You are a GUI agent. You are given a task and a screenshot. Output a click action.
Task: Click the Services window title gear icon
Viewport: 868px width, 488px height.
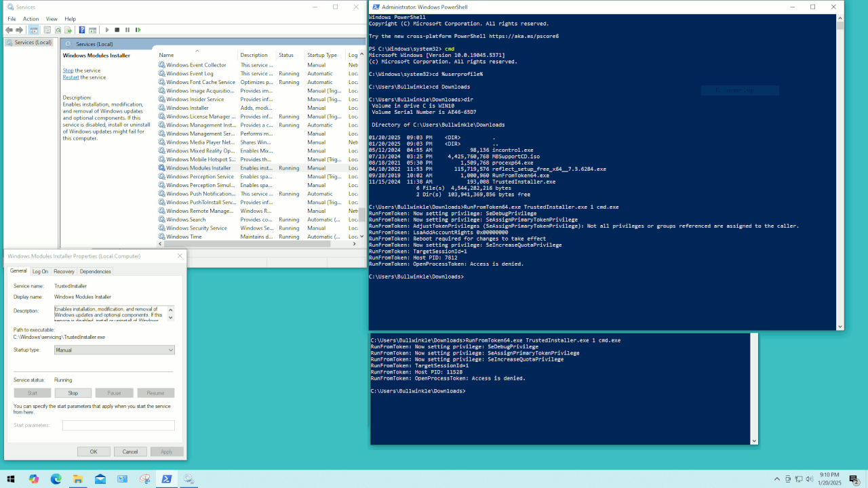coord(9,7)
